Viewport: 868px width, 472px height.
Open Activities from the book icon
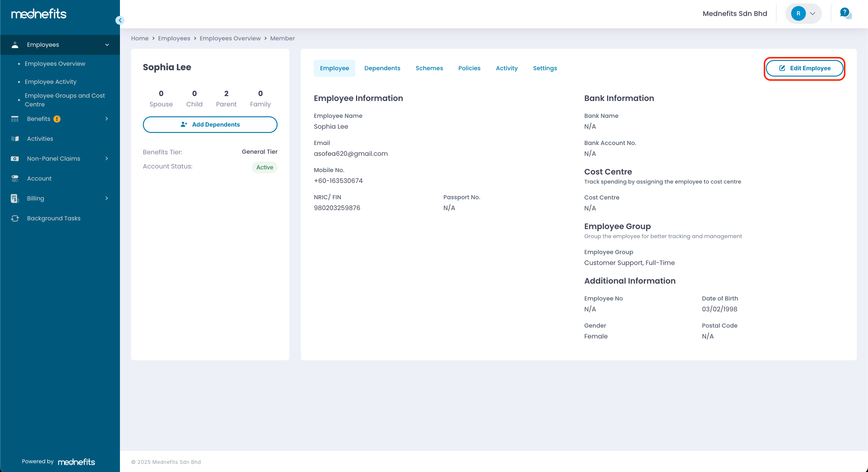click(15, 139)
